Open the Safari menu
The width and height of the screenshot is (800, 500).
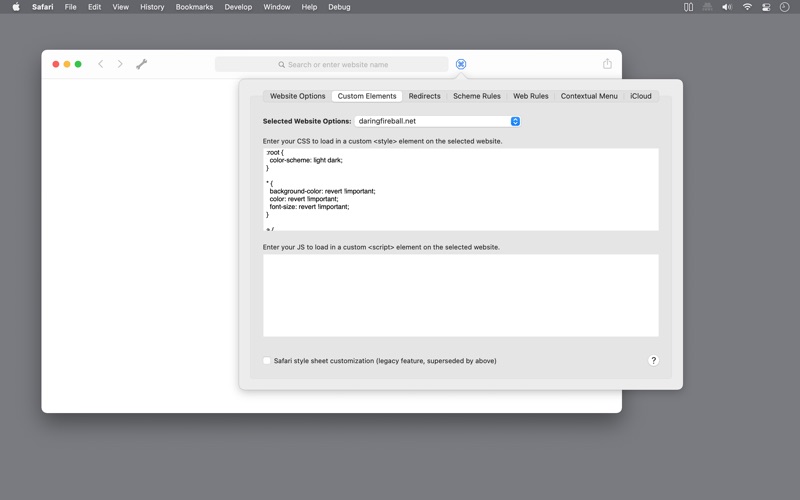[x=42, y=7]
